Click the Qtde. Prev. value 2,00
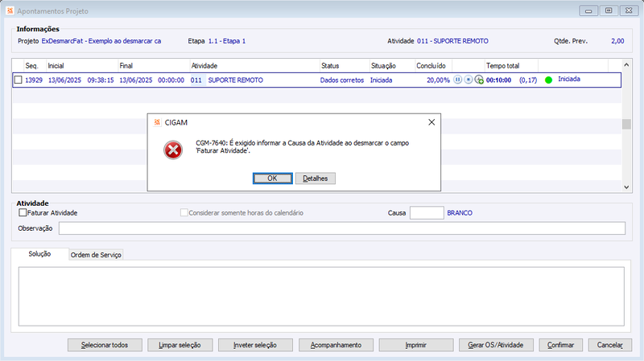The height and width of the screenshot is (361, 644). (x=617, y=41)
